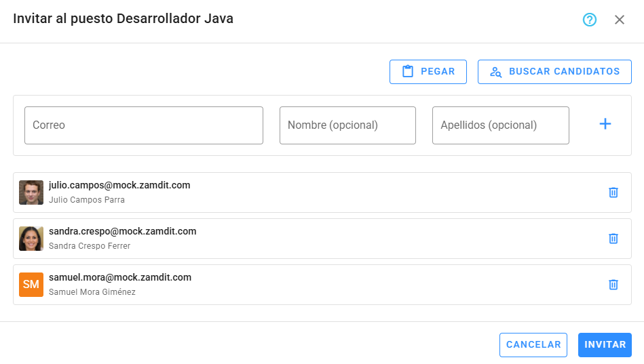Close the invite dialog
Image resolution: width=644 pixels, height=364 pixels.
click(620, 20)
